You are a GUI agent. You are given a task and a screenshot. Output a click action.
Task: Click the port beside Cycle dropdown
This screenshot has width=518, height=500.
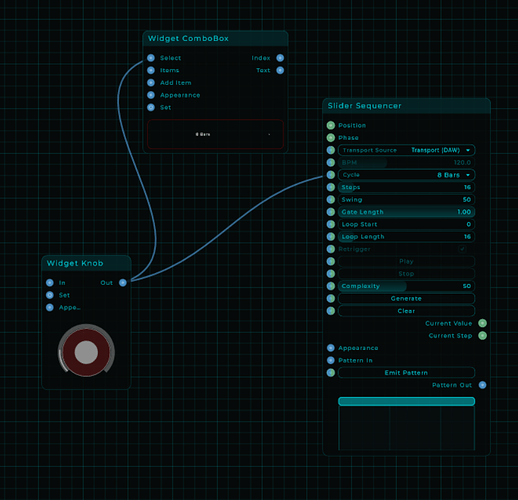coord(331,175)
